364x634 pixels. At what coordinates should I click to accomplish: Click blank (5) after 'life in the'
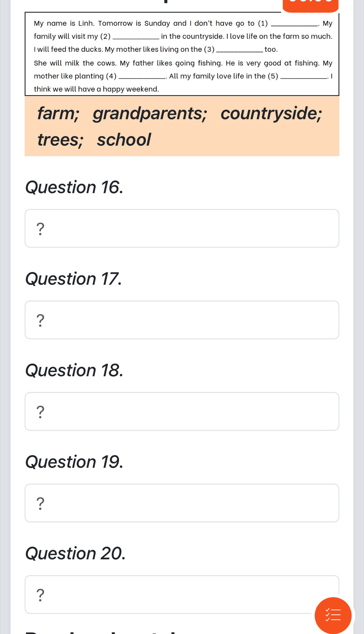pos(304,77)
